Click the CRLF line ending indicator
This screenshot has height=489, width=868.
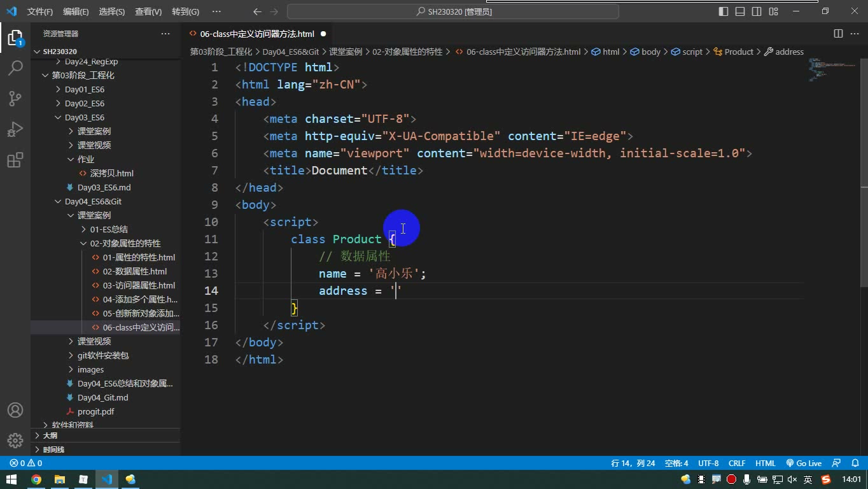click(x=737, y=464)
